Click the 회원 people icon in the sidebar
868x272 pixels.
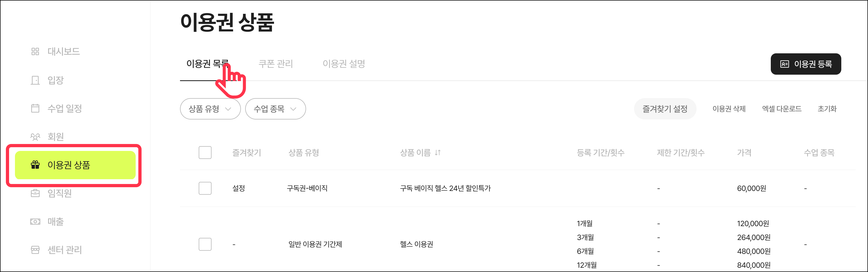[x=35, y=137]
